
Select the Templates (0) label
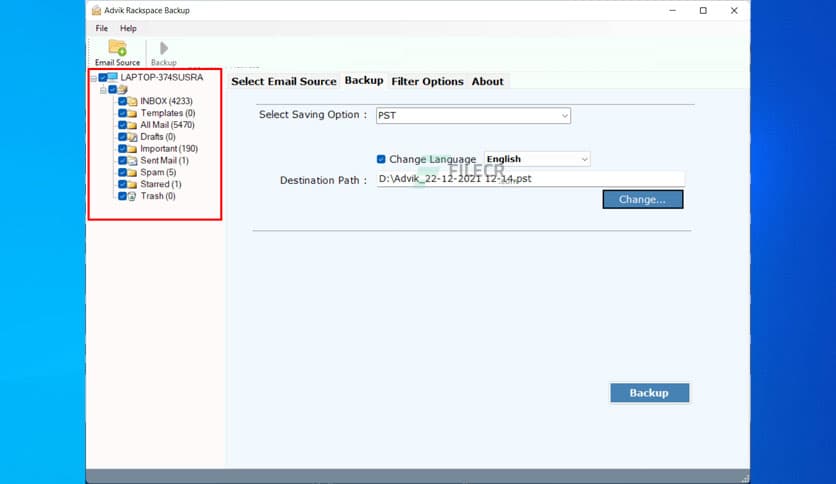pos(168,113)
